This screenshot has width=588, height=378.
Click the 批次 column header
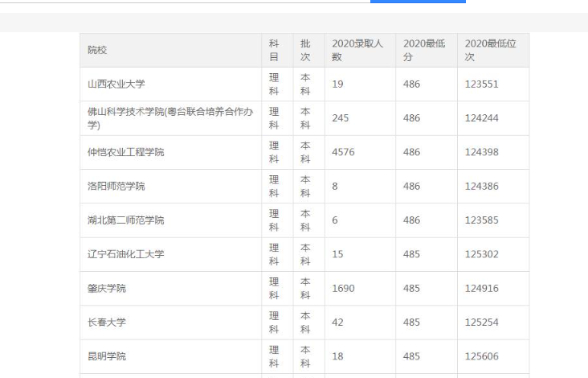click(305, 50)
